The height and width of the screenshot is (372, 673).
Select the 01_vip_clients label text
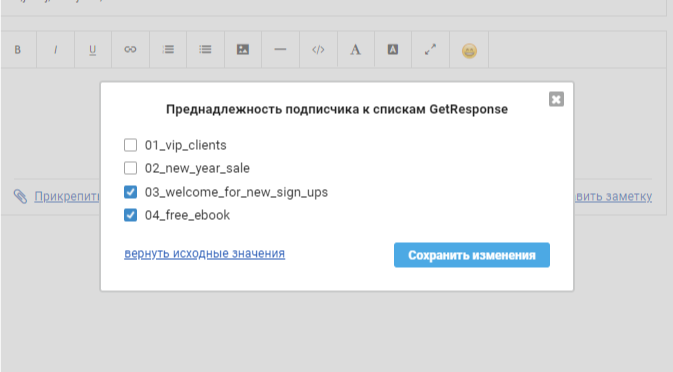185,145
